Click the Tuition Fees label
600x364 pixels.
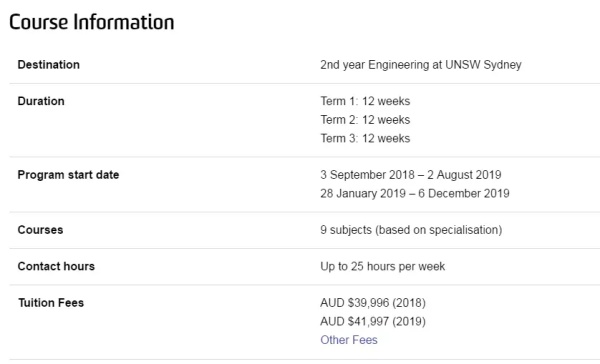coord(51,303)
